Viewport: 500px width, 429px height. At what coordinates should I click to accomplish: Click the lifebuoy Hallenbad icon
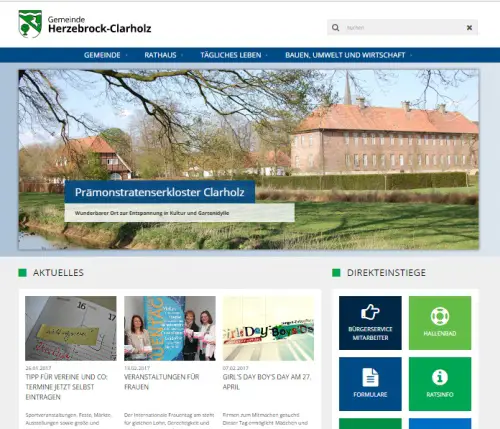tap(440, 316)
